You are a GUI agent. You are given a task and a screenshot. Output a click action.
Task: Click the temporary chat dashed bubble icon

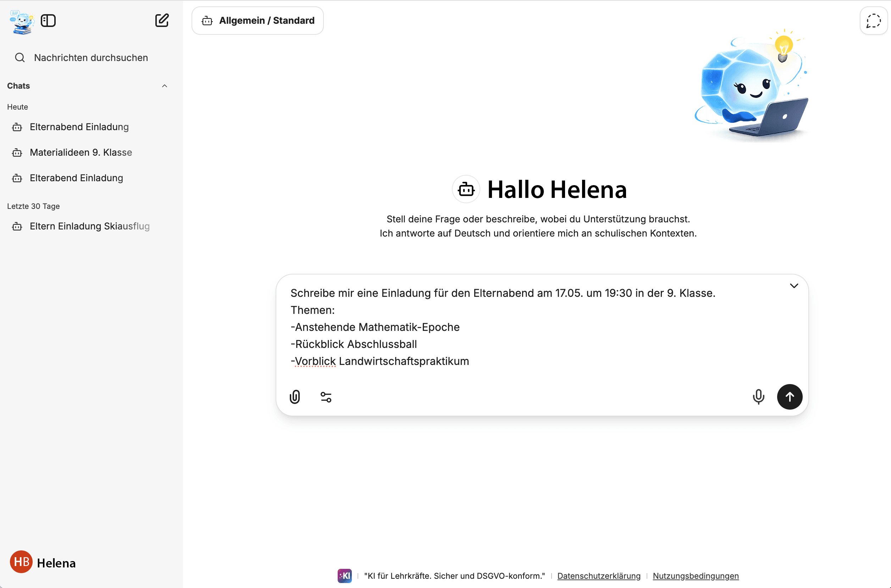click(873, 21)
